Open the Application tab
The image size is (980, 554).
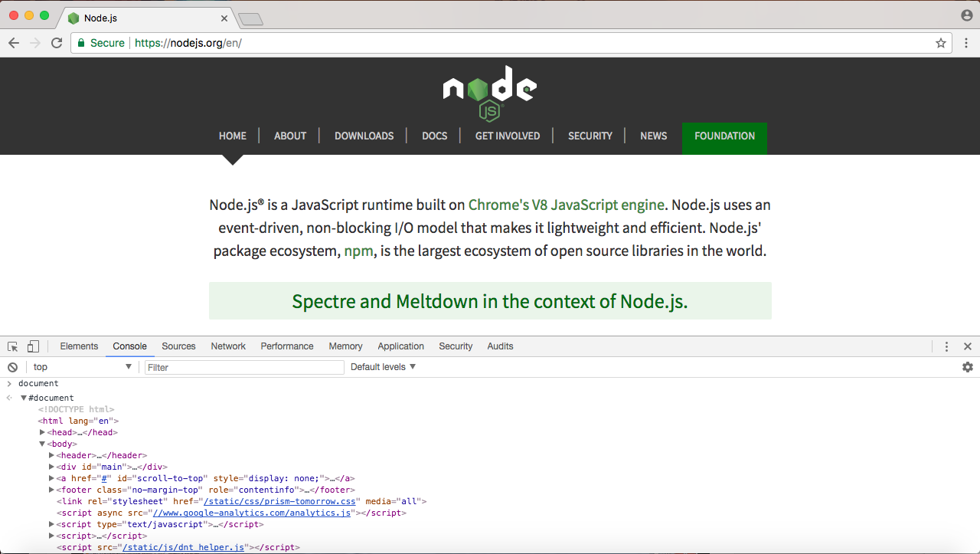click(x=400, y=346)
